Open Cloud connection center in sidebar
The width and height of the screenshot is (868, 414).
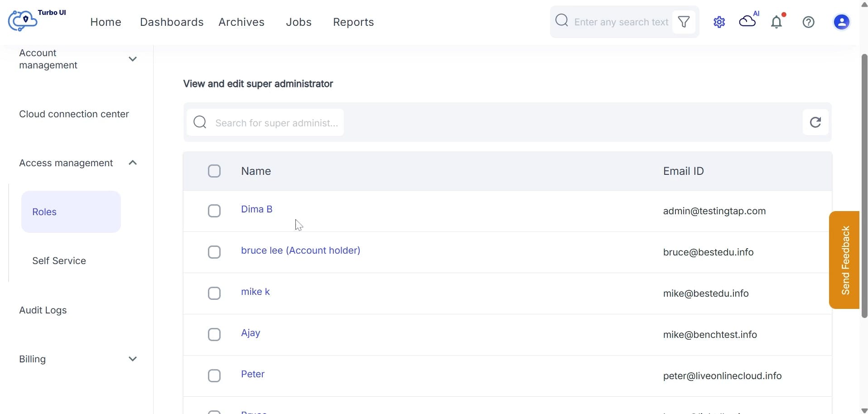click(x=74, y=114)
